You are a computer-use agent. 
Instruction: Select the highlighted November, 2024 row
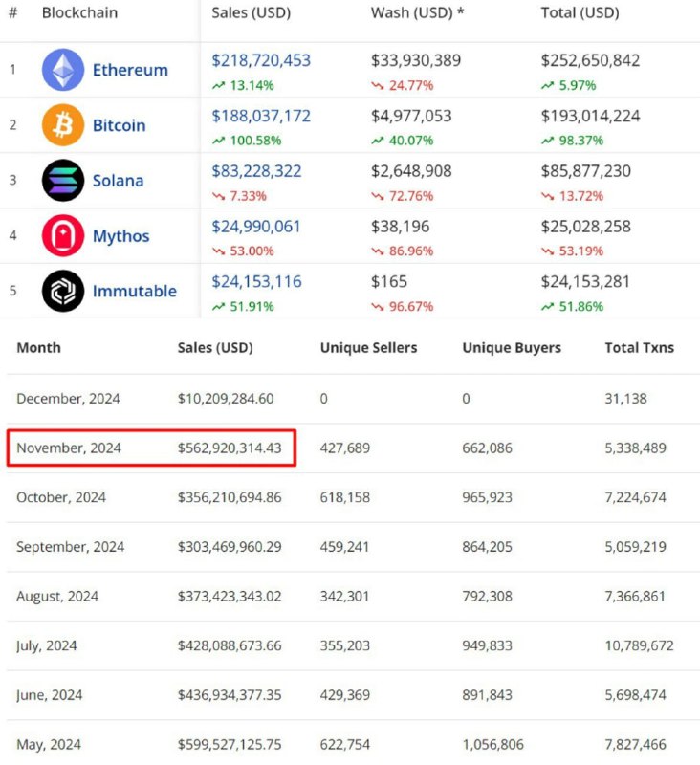[151, 448]
